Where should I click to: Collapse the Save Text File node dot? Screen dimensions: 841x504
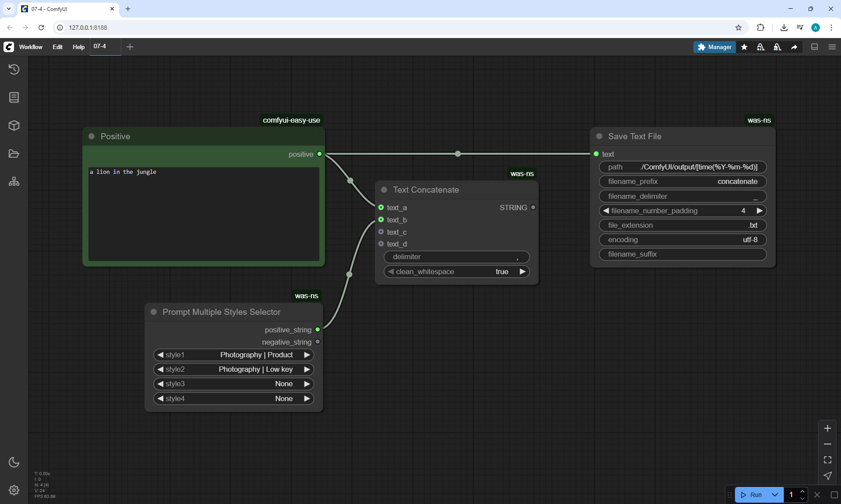point(599,136)
